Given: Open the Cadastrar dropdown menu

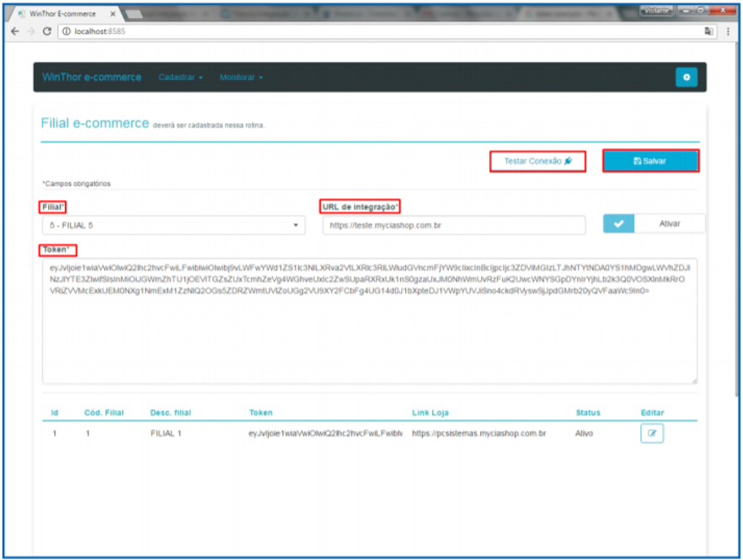Looking at the screenshot, I should 180,77.
